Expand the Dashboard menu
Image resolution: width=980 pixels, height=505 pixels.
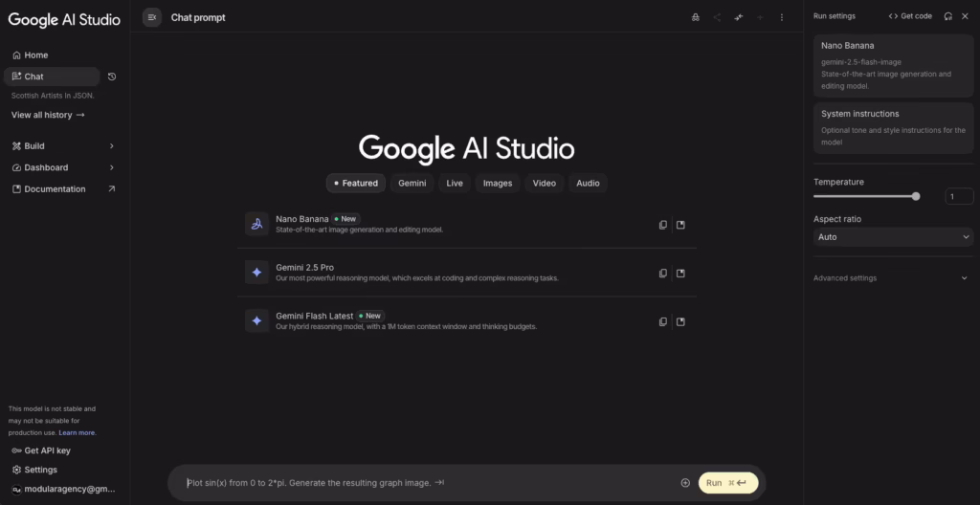(x=64, y=167)
